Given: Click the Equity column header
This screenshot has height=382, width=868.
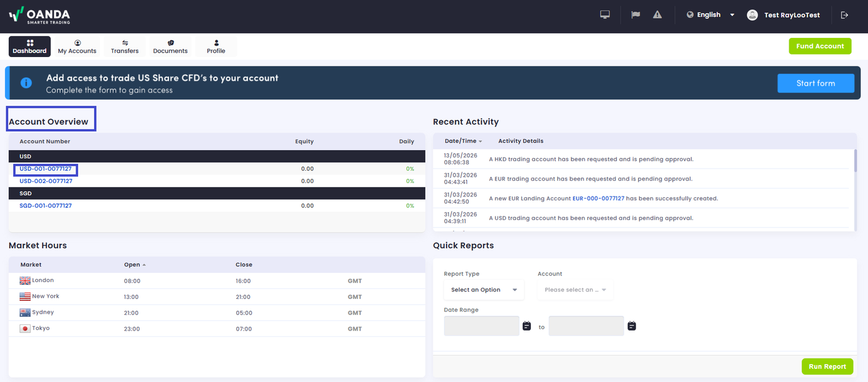Looking at the screenshot, I should point(304,141).
